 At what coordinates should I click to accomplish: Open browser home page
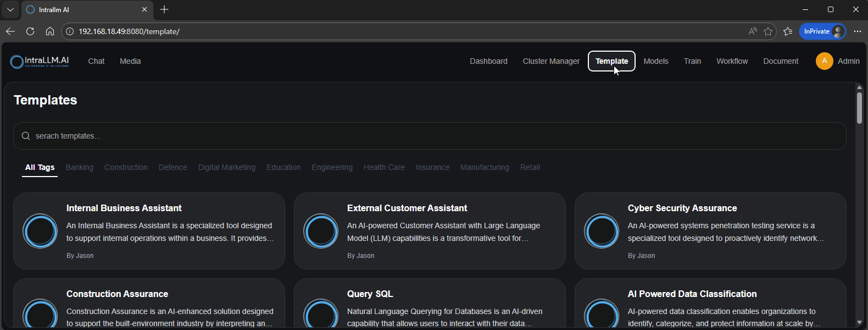click(x=50, y=31)
